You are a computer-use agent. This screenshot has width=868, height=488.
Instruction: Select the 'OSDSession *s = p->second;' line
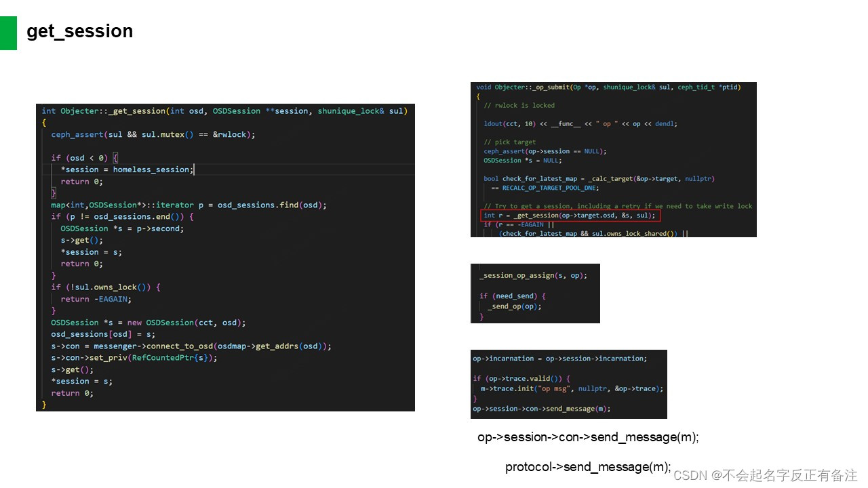(122, 228)
